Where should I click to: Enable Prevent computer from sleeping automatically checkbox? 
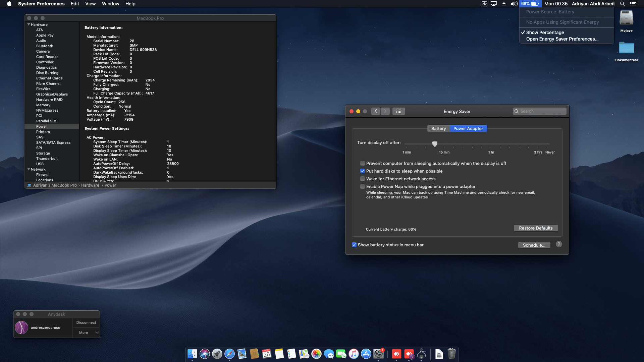[363, 163]
